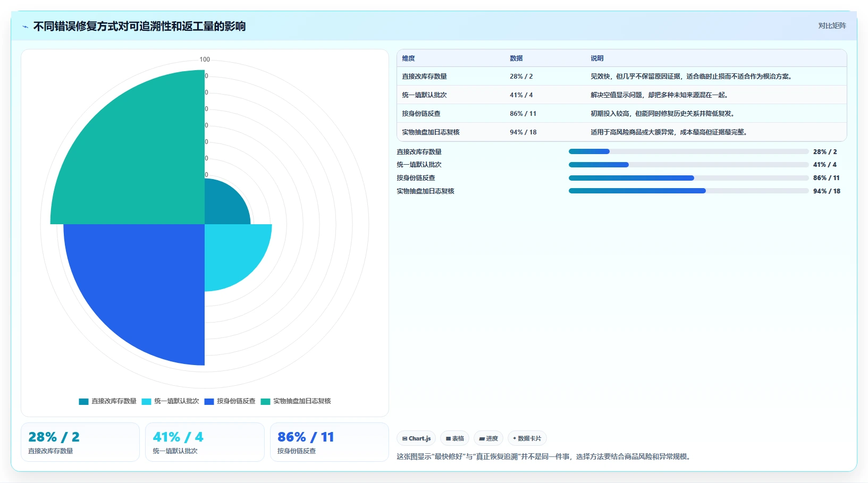Viewport: 868px width, 483px height.
Task: Select the 数据卡片 tag chip
Action: 527,438
